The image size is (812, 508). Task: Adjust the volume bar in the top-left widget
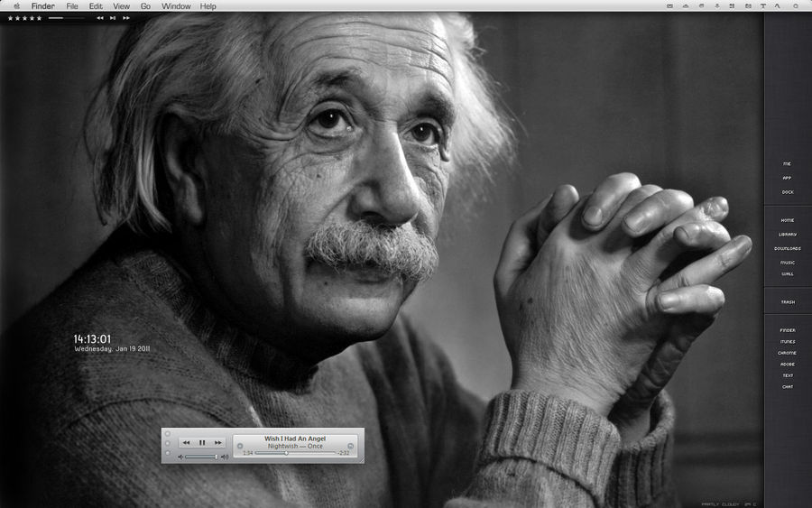[x=66, y=18]
